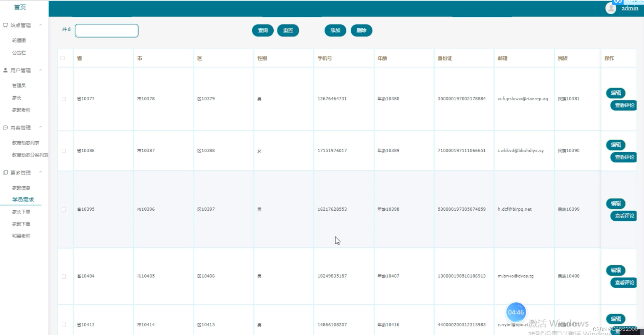Image resolution: width=644 pixels, height=335 pixels.
Task: Open 明星老师 in the sidebar
Action: point(21,236)
